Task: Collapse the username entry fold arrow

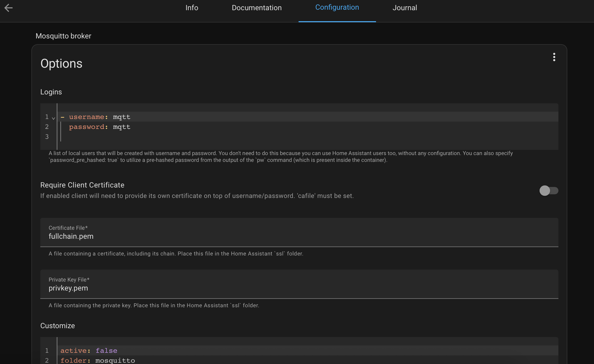Action: (x=53, y=118)
